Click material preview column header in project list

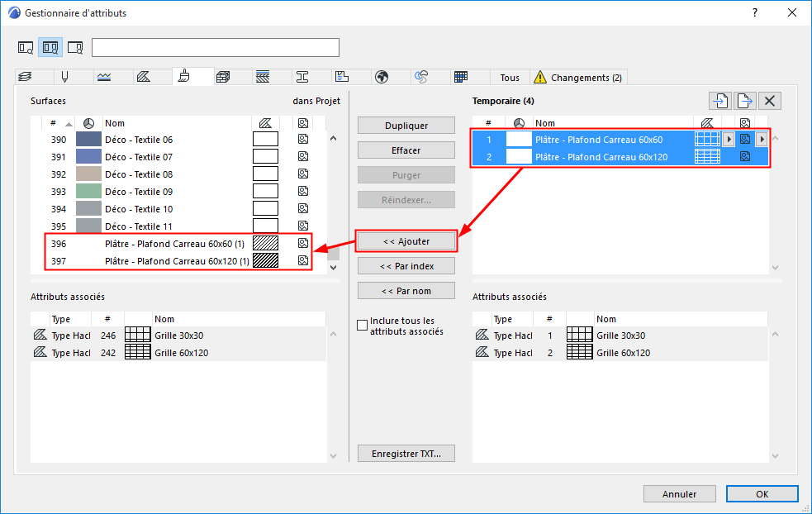pos(88,123)
